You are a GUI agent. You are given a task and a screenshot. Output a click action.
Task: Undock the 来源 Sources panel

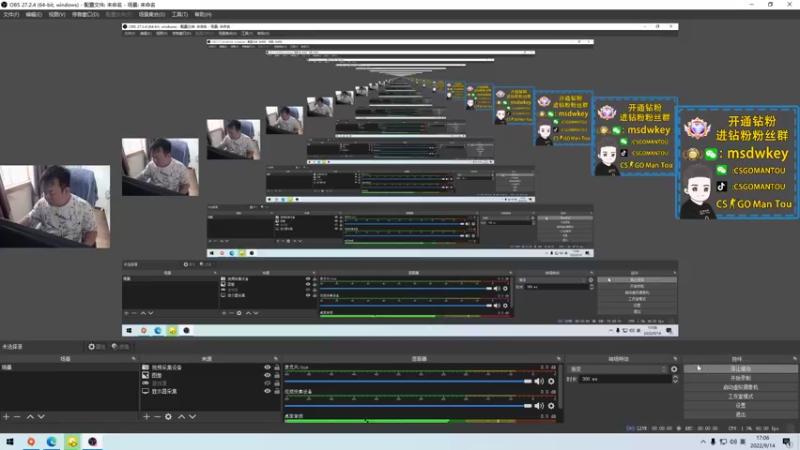tap(276, 359)
